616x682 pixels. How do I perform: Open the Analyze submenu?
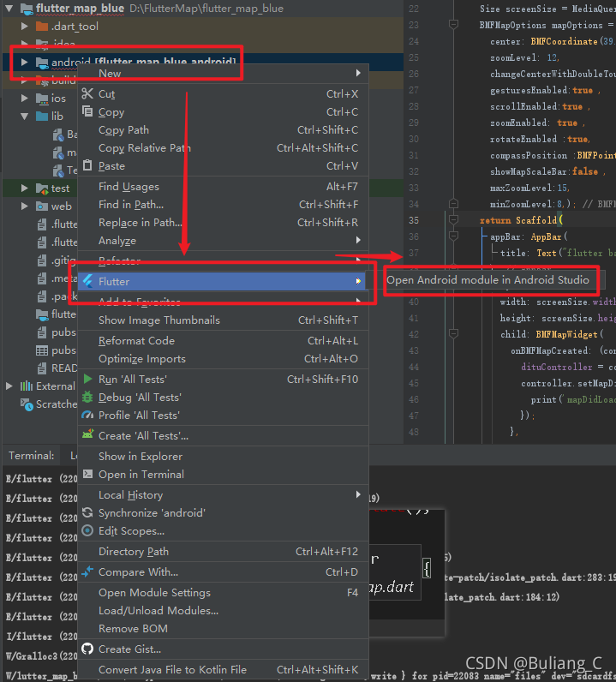tap(223, 240)
